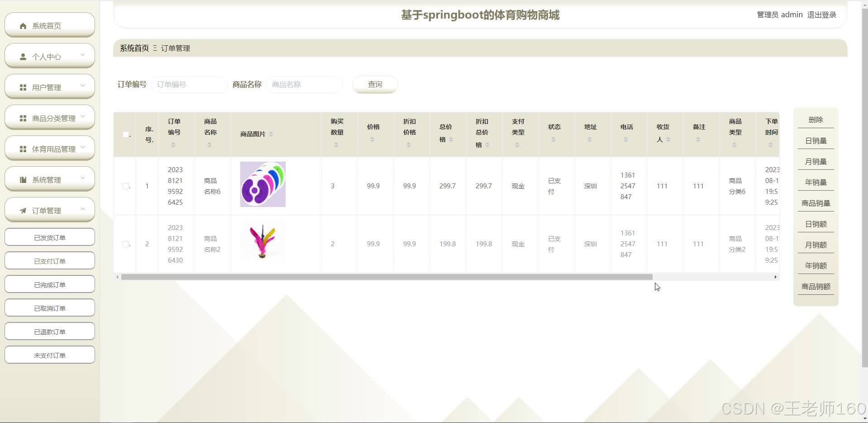Expand the 商品分类管理 menu chevron
The image size is (868, 423).
pos(83,116)
